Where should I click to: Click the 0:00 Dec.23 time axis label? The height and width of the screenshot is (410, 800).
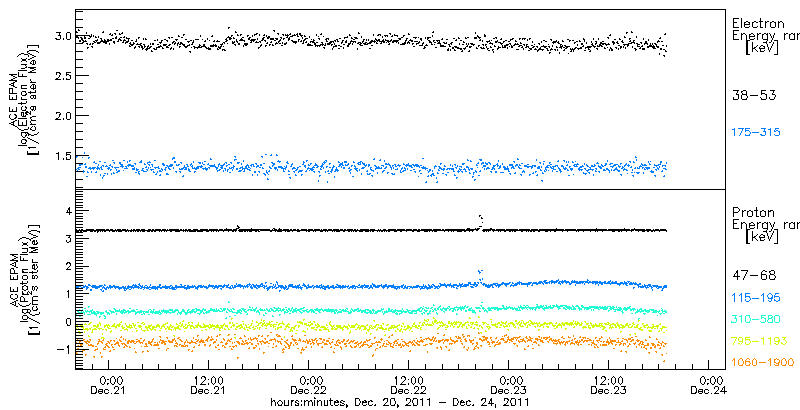510,386
